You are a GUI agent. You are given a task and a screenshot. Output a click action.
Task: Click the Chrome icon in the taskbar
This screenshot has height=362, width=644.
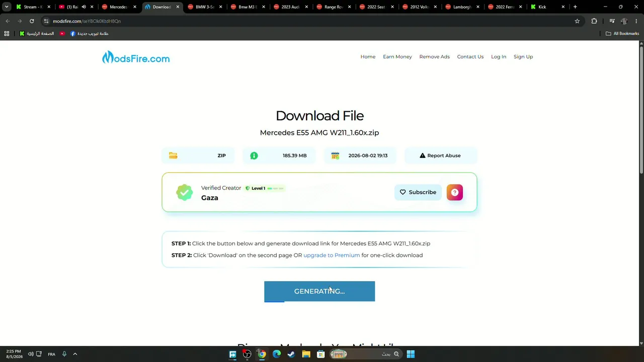pyautogui.click(x=262, y=354)
